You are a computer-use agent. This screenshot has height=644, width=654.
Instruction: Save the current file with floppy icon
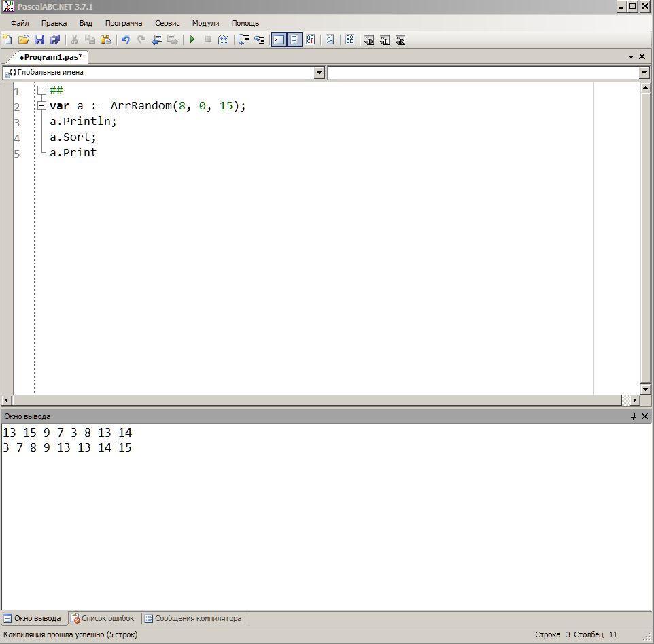tap(39, 39)
